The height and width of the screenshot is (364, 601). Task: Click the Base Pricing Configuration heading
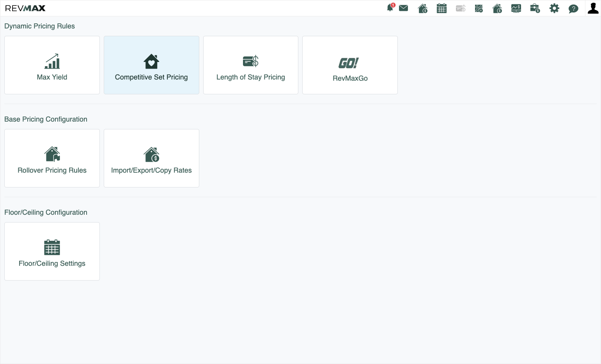[x=46, y=119]
